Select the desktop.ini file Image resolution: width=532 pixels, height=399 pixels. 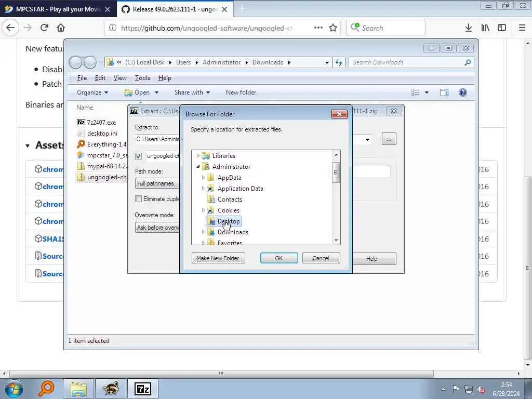(x=98, y=134)
